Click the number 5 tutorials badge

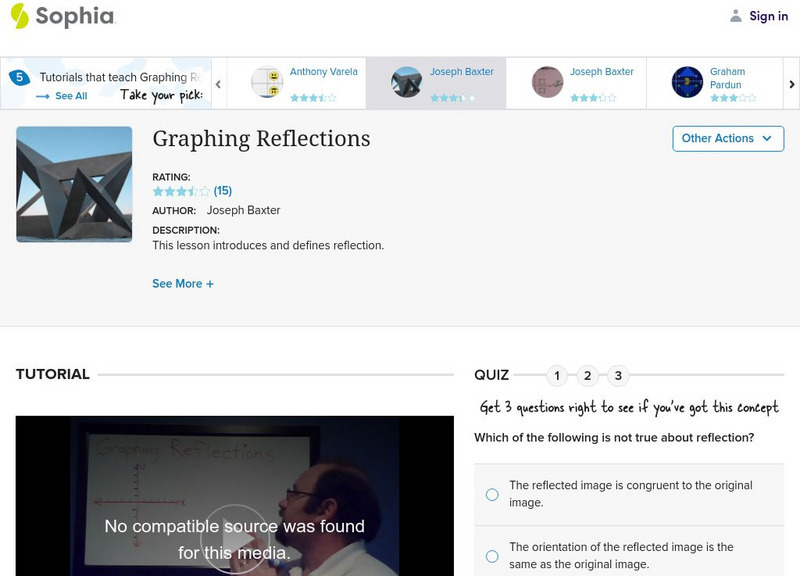coord(19,78)
